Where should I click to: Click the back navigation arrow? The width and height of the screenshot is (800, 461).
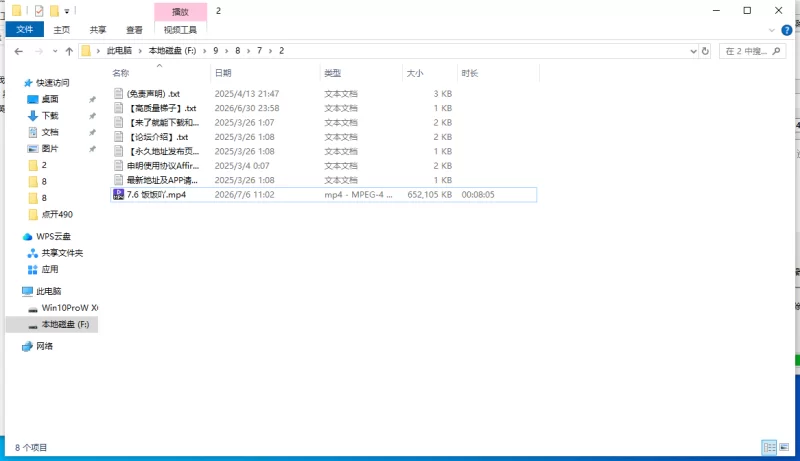click(19, 51)
